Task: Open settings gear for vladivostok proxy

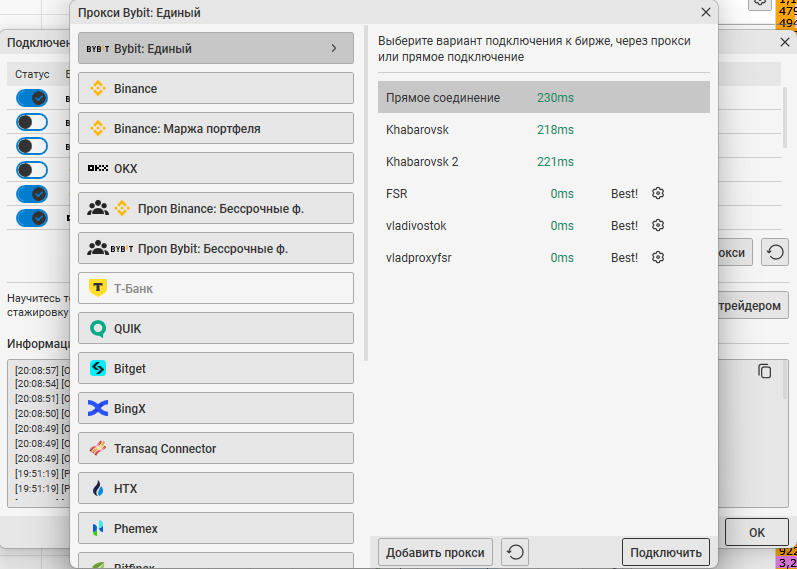Action: click(658, 226)
